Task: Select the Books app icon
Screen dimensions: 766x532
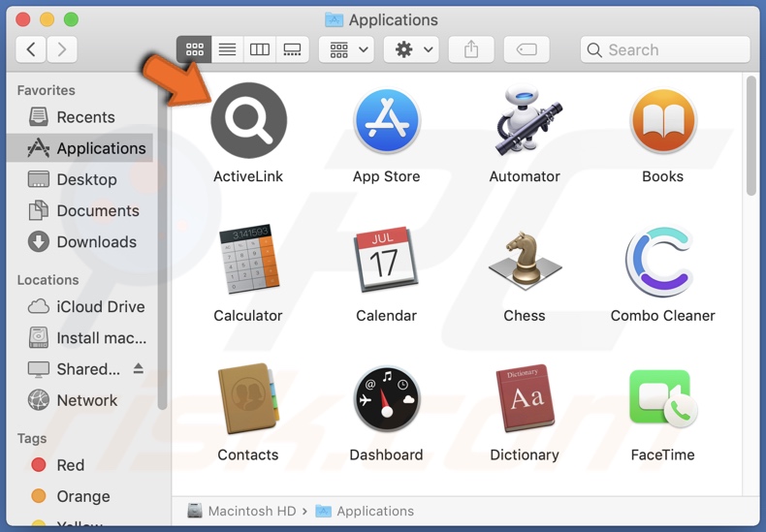Action: 663,120
